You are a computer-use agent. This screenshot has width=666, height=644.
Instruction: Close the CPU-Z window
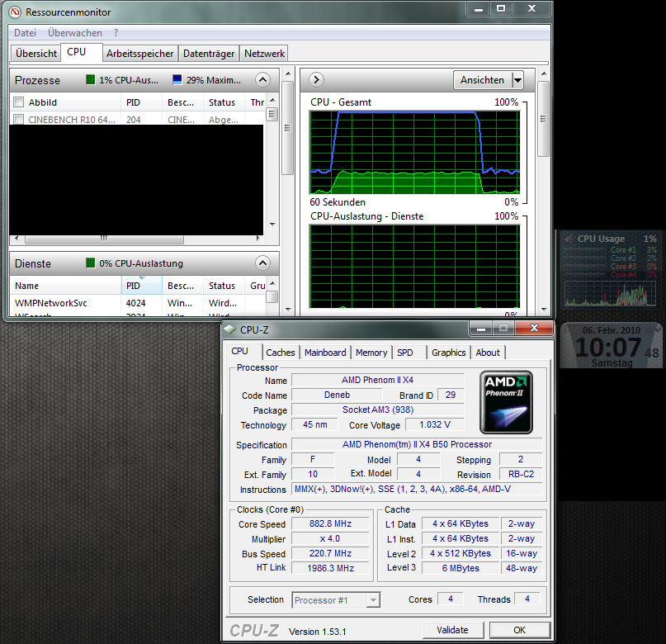534,328
